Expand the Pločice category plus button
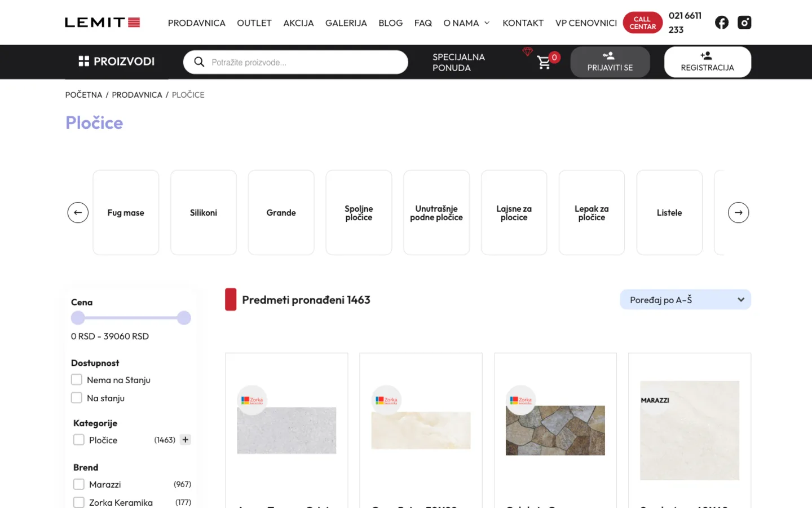Viewport: 812px width, 508px height. point(186,440)
